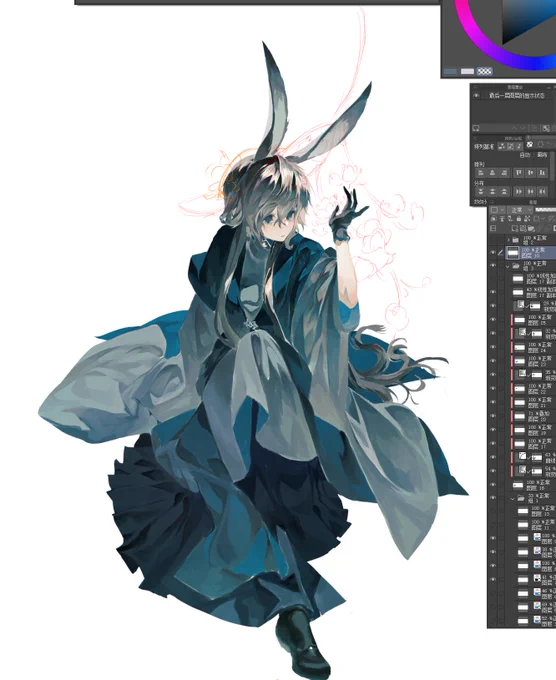
Task: Choose the third 排列基准 alignment reference icon
Action: click(519, 147)
